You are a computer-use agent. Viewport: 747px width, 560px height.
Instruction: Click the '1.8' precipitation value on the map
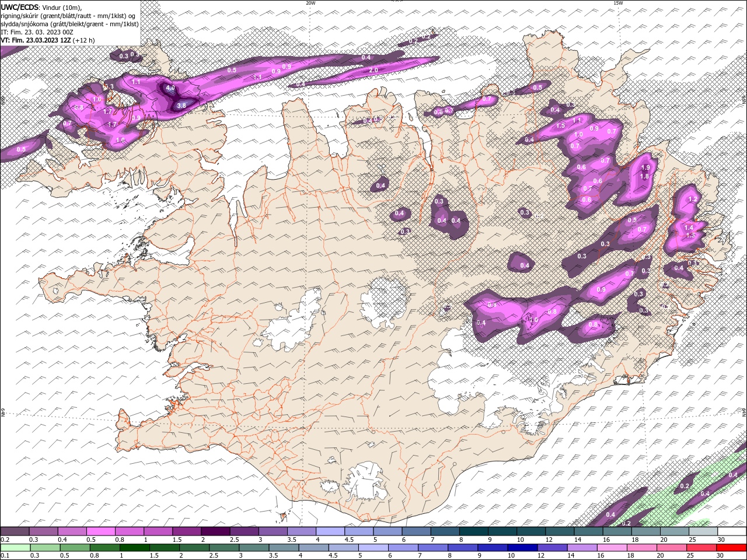(645, 176)
